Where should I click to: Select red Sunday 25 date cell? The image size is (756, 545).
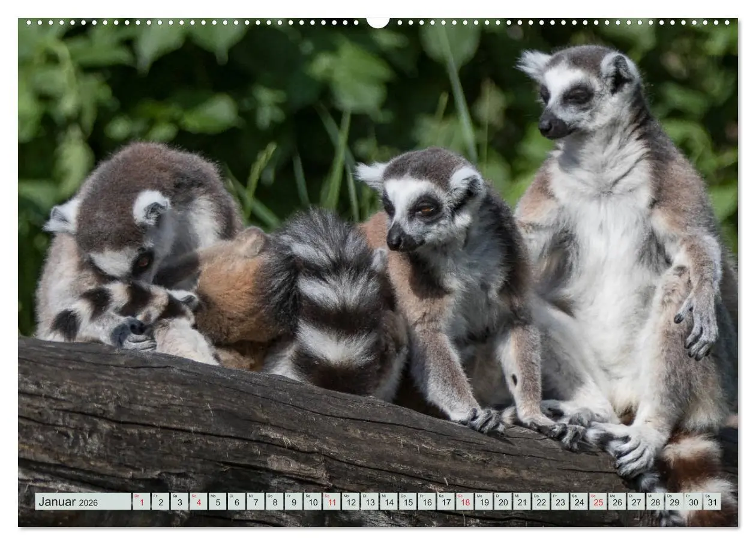coord(598,502)
